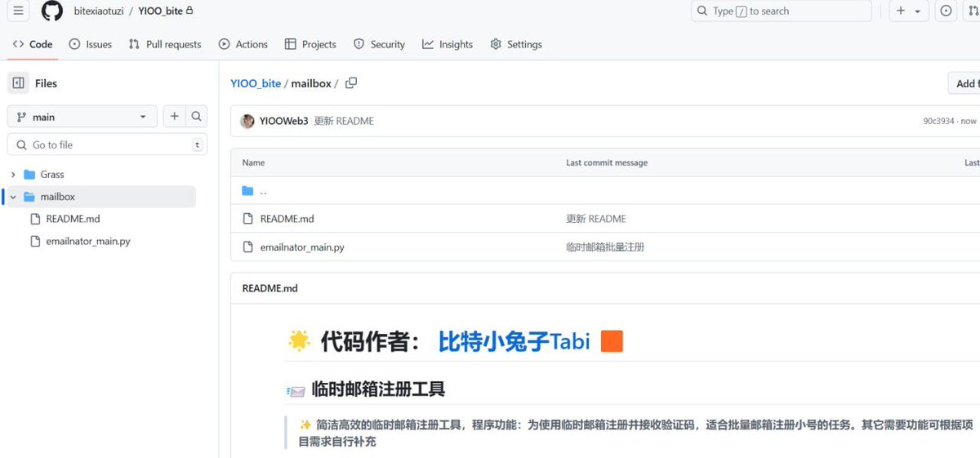Switch to the Security tab
This screenshot has width=980, height=458.
(379, 44)
